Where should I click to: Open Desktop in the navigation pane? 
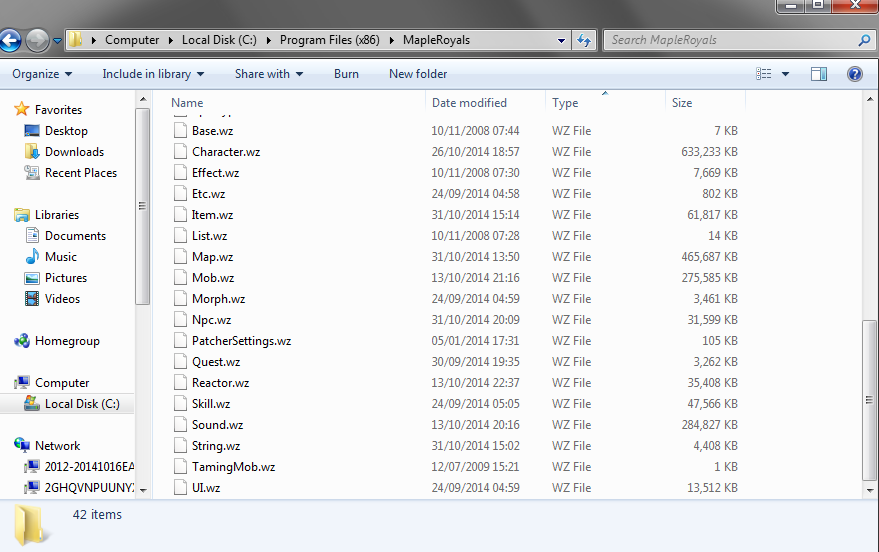tap(66, 131)
